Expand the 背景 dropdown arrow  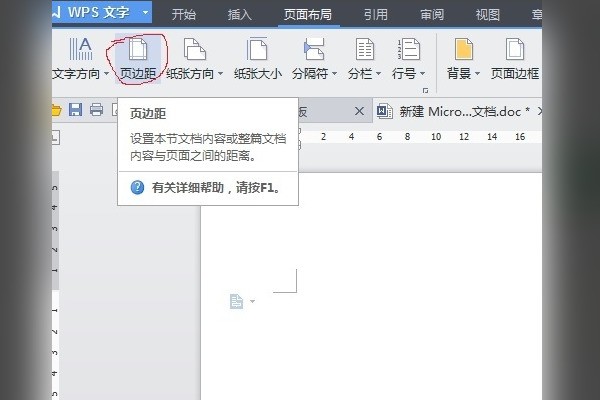tap(477, 73)
